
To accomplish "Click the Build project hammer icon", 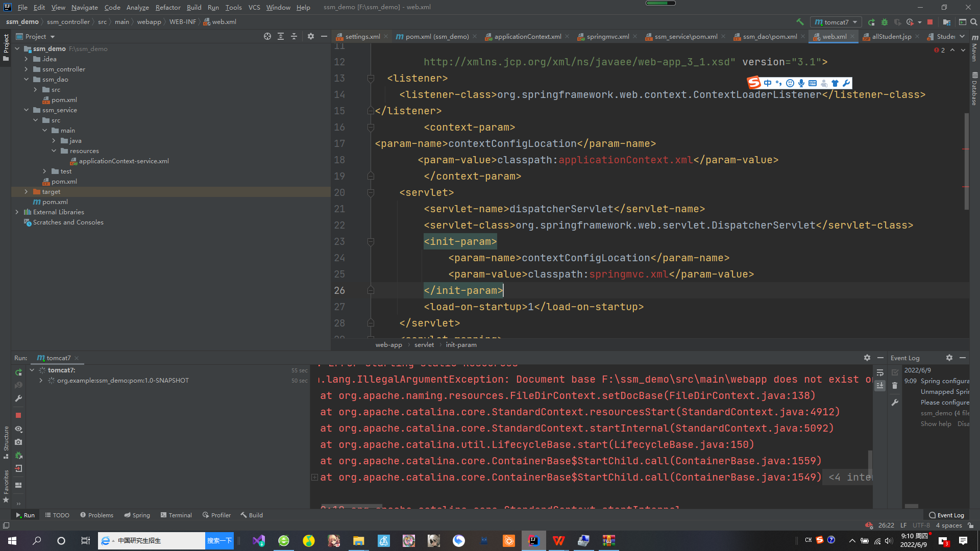I will tap(800, 22).
